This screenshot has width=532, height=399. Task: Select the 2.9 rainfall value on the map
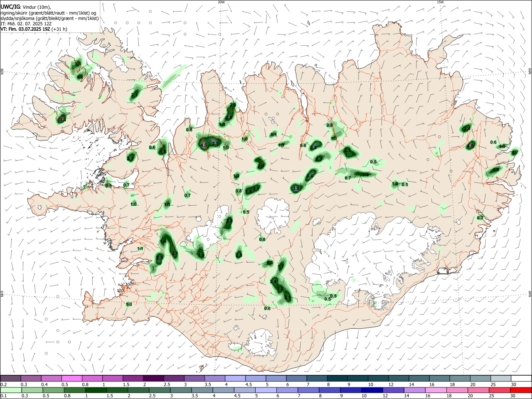[x=229, y=117]
